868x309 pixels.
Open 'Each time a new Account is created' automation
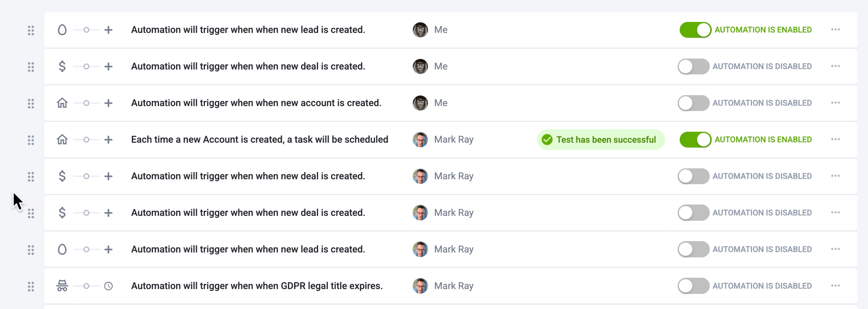(x=260, y=139)
